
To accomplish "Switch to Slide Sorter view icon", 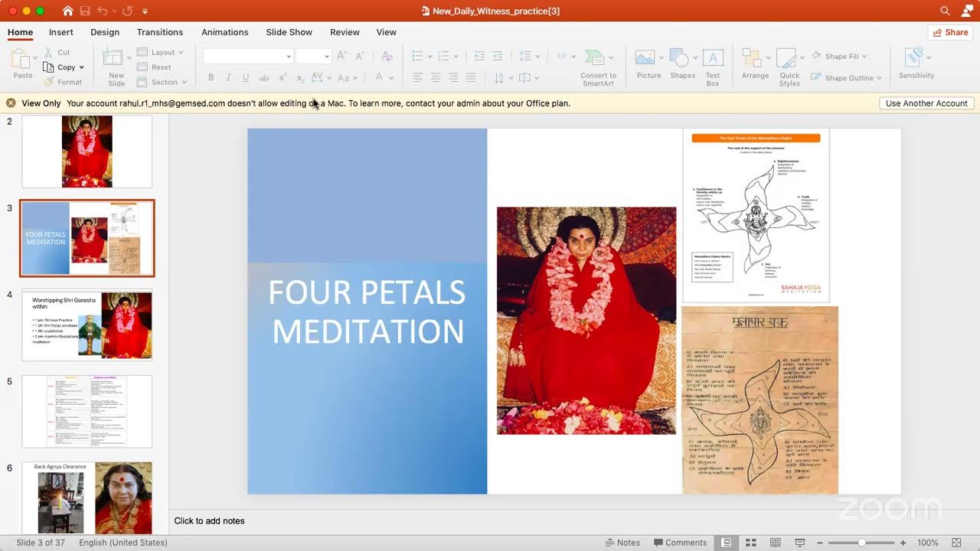I will tap(751, 543).
